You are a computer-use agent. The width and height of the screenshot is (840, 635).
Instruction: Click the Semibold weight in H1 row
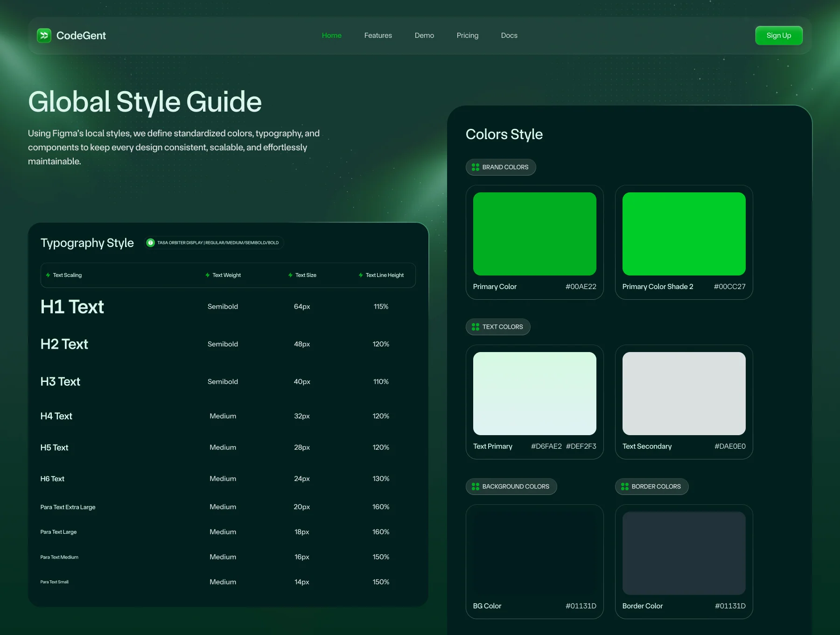(223, 307)
